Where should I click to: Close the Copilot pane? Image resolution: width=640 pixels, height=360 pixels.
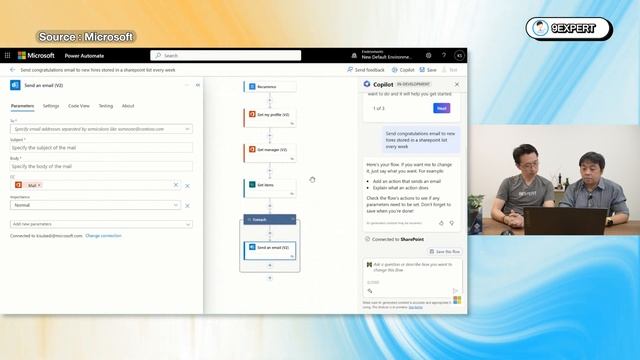(457, 84)
